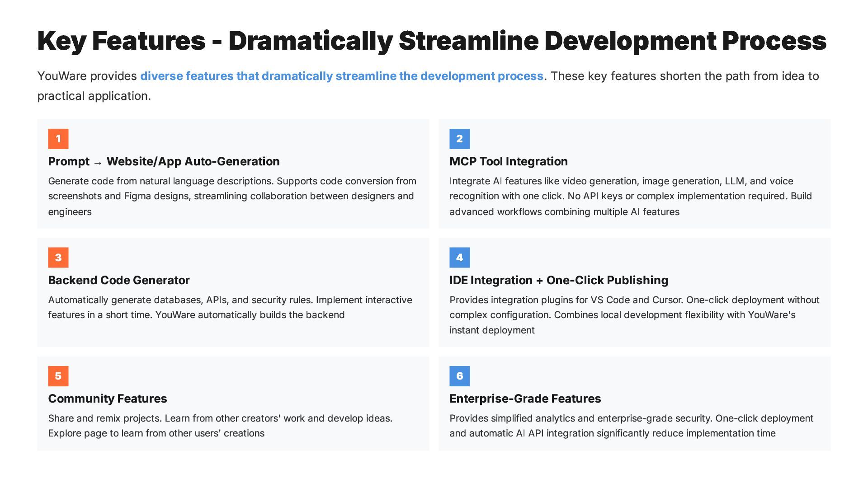The width and height of the screenshot is (868, 488).
Task: Click the blue number 4 badge
Action: [459, 258]
